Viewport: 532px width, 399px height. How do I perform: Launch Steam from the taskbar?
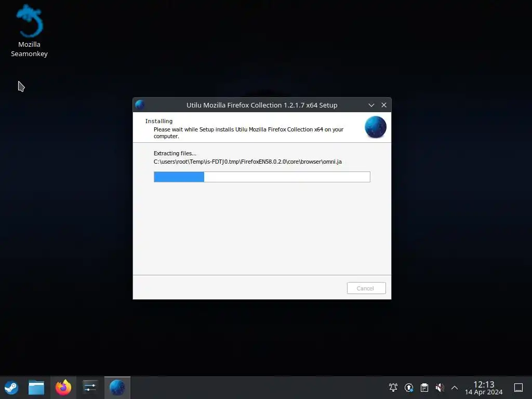(x=11, y=388)
